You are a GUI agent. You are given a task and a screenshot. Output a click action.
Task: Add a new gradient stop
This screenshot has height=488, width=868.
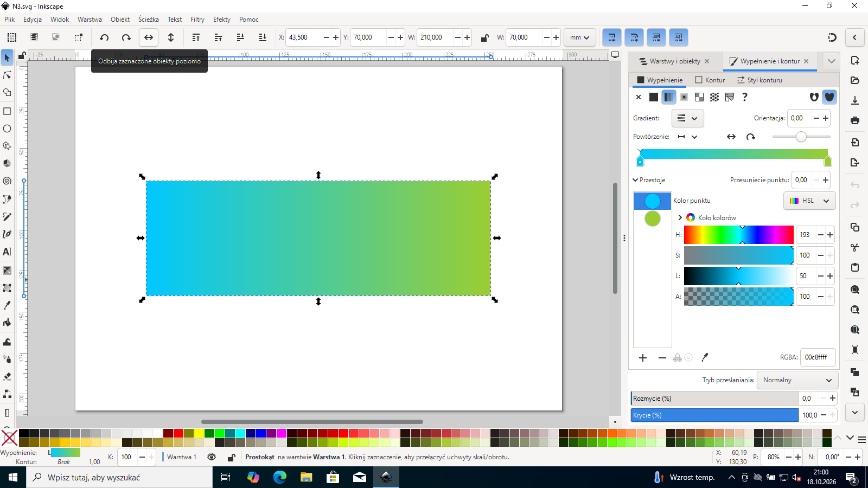(x=643, y=357)
